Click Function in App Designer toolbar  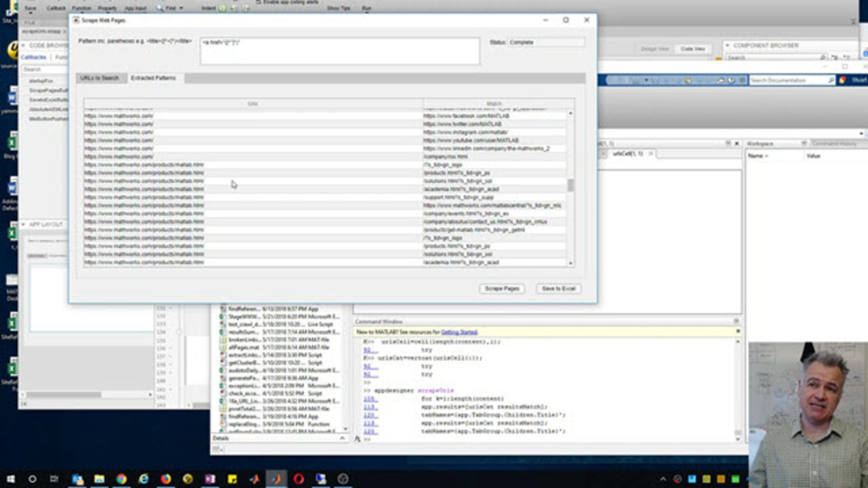click(81, 8)
